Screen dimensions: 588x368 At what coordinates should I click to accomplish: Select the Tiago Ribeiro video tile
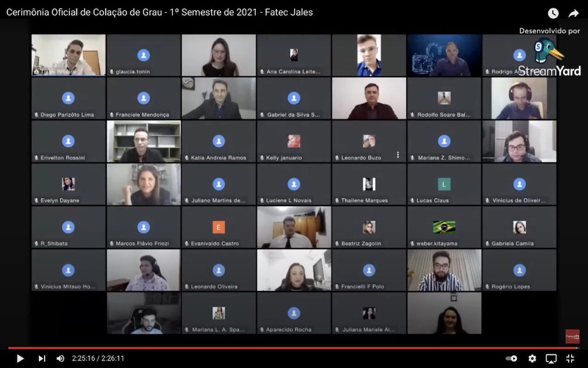[68, 55]
